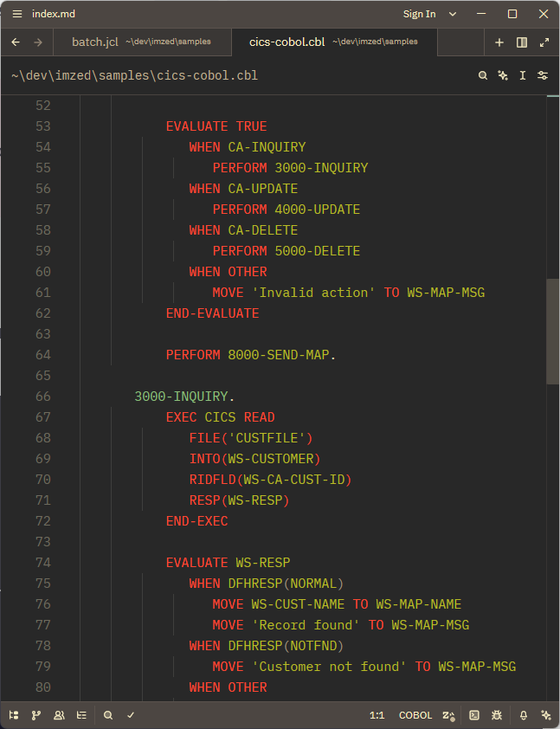Viewport: 560px width, 729px height.
Task: Click the 'Customer not found' string
Action: (329, 667)
